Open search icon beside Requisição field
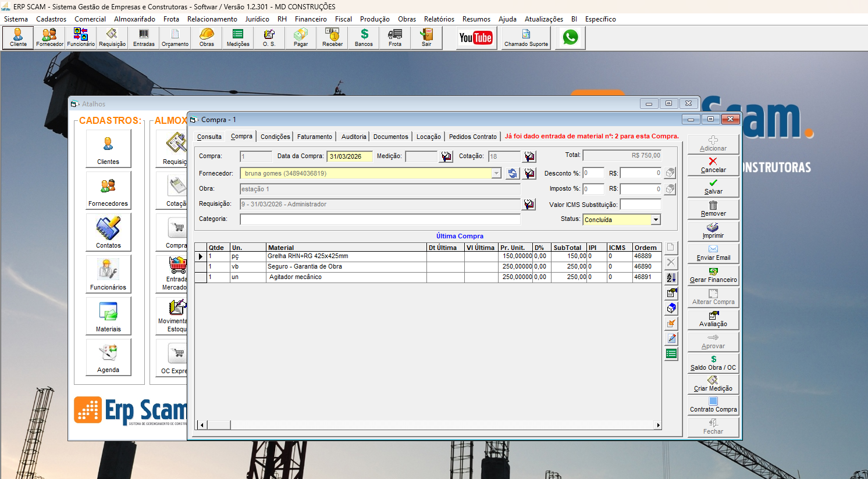Image resolution: width=868 pixels, height=479 pixels. (529, 204)
